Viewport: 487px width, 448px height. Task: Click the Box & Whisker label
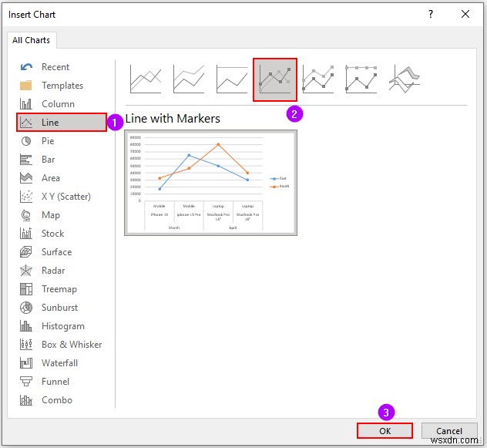(x=72, y=345)
